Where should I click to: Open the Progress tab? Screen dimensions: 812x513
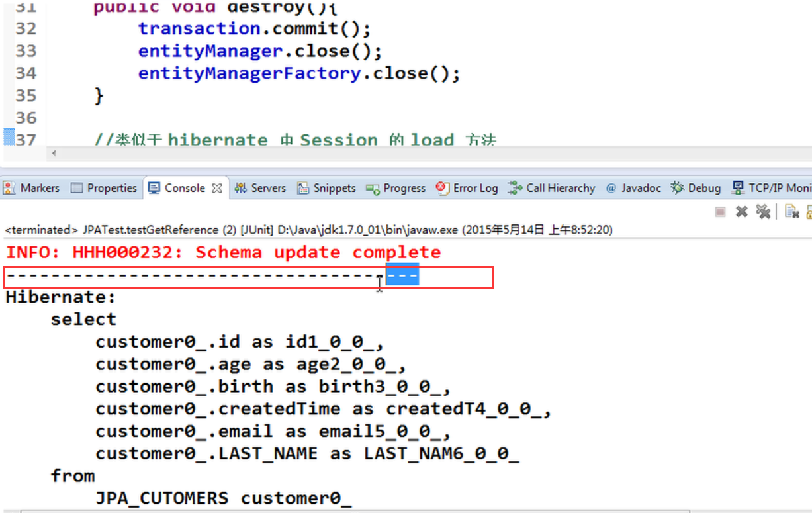(396, 188)
